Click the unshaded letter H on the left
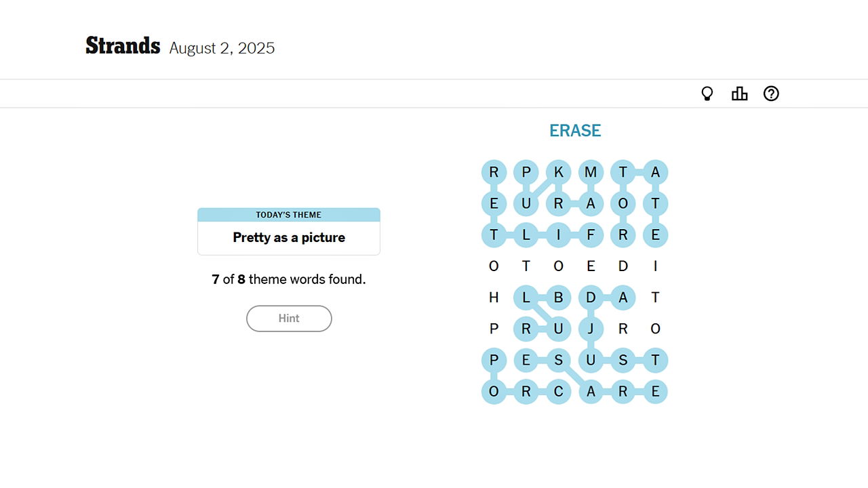Viewport: 868px width, 488px height. 494,298
